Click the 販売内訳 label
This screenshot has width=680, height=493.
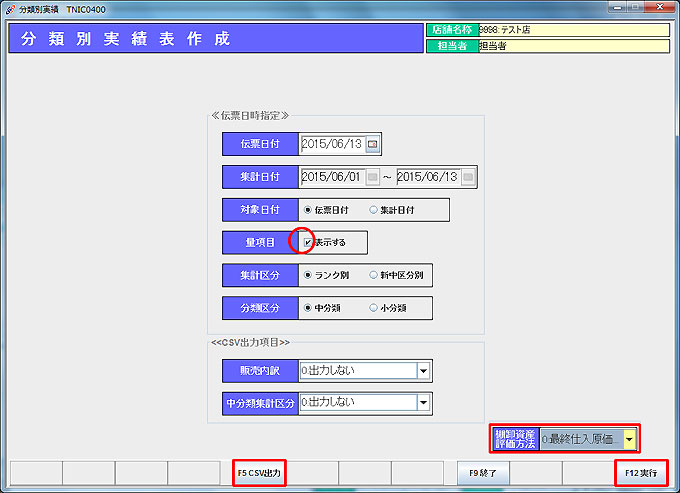pos(260,371)
